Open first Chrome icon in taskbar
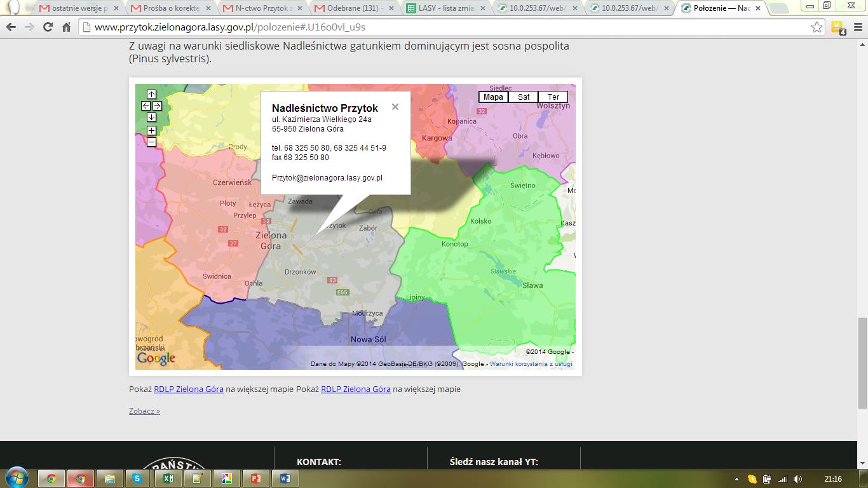This screenshot has width=868, height=488. pyautogui.click(x=51, y=478)
